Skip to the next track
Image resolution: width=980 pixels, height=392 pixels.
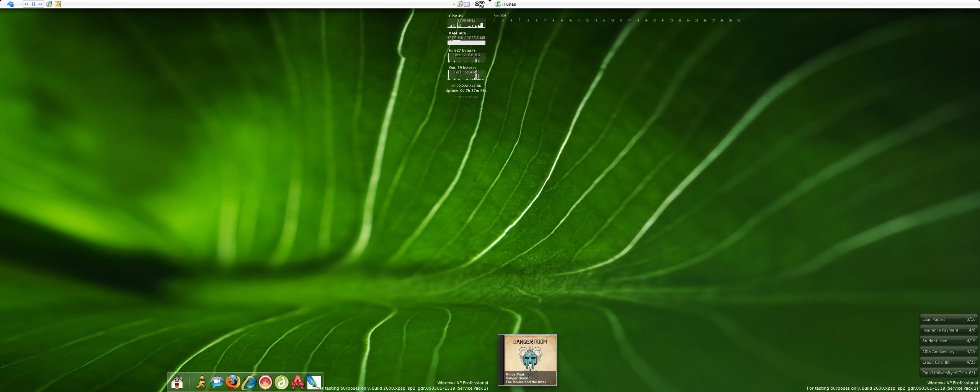[x=40, y=4]
